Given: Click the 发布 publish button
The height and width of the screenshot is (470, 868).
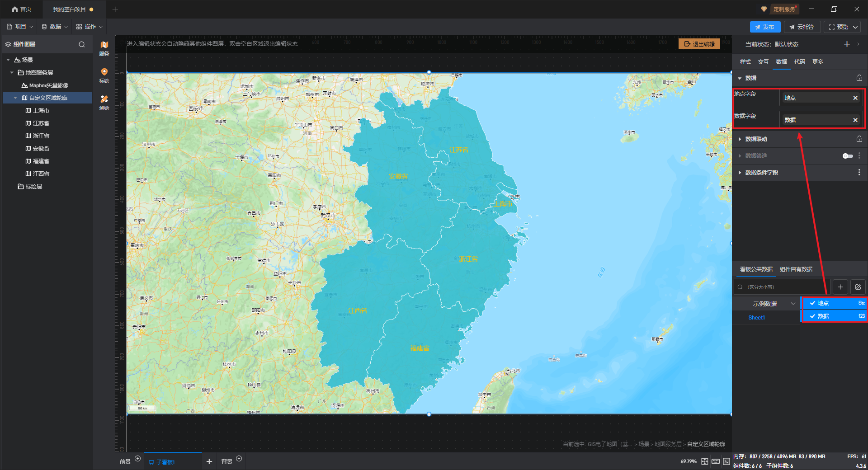Looking at the screenshot, I should (x=764, y=27).
